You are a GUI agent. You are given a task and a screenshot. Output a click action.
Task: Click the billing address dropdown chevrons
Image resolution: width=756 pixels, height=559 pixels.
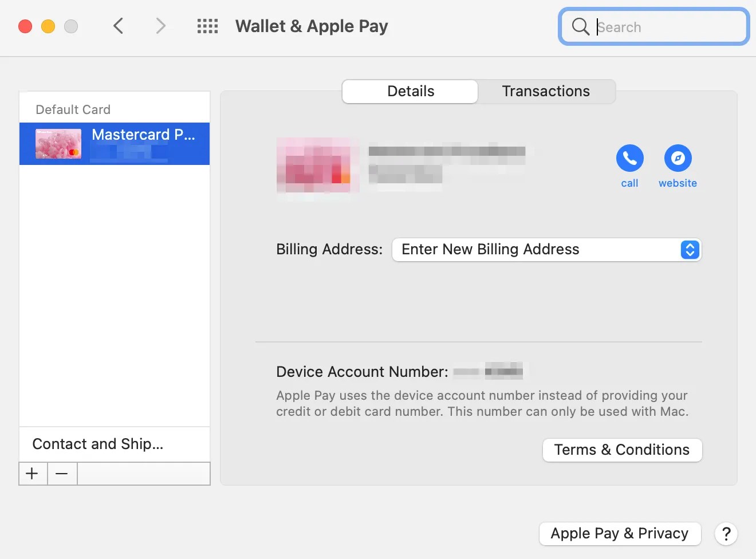[x=690, y=250]
